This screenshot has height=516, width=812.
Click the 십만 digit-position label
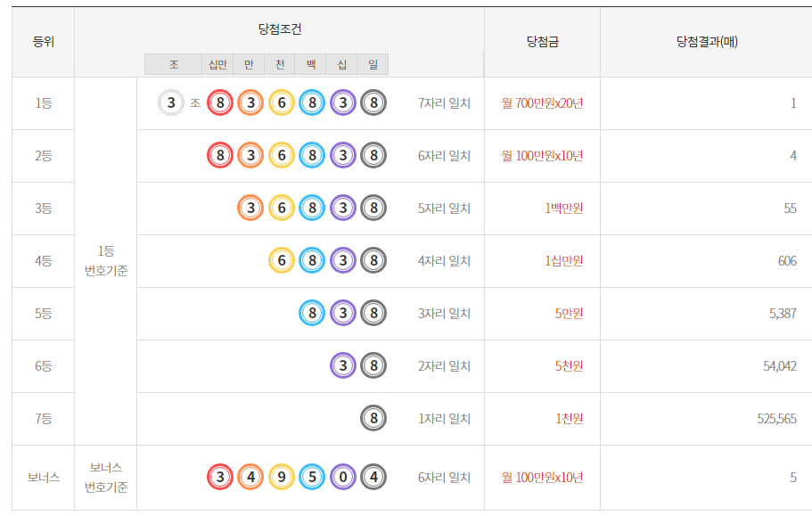[217, 64]
